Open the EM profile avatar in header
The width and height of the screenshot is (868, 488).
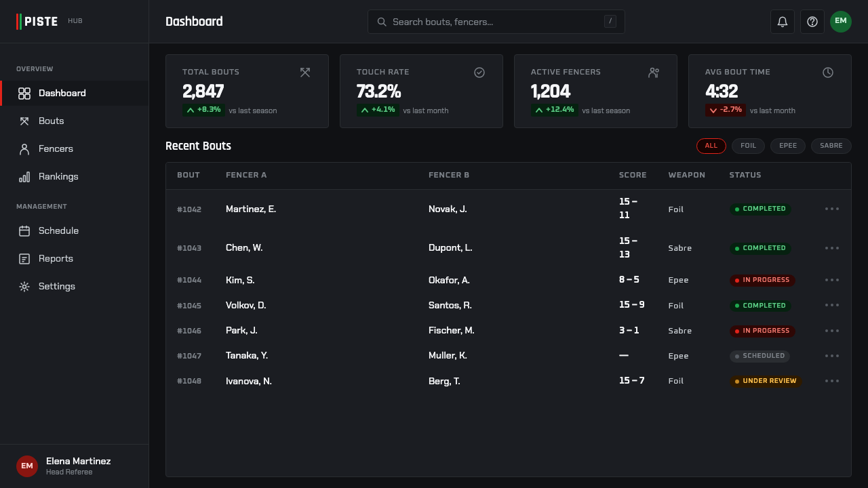[841, 22]
